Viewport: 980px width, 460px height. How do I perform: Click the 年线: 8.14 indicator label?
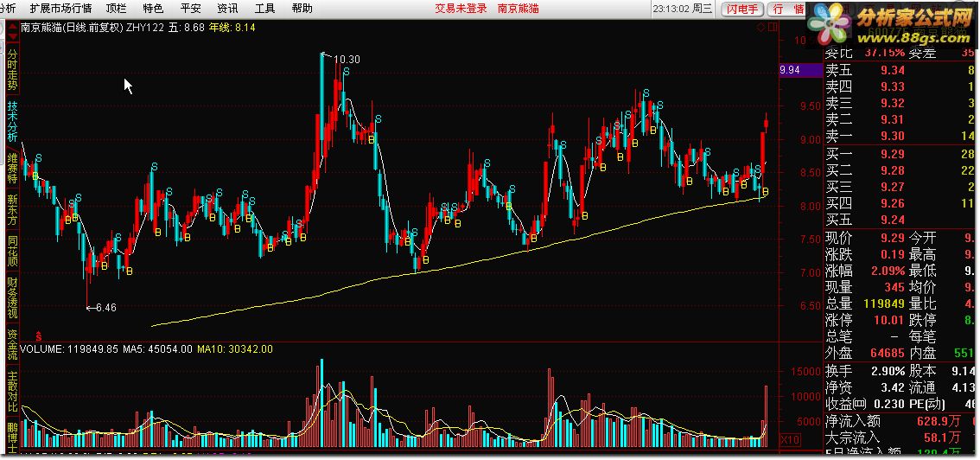[x=232, y=28]
